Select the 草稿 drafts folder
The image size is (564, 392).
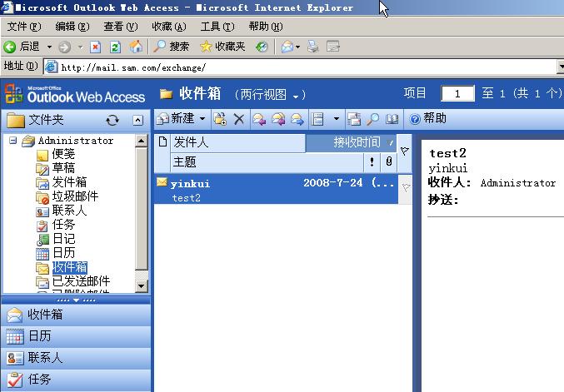(63, 168)
